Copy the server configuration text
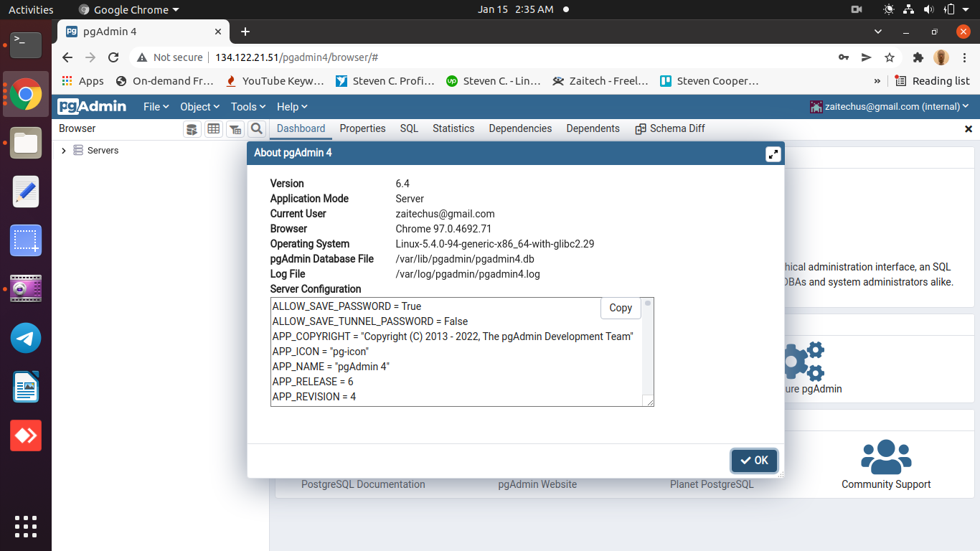The width and height of the screenshot is (980, 551). point(621,308)
